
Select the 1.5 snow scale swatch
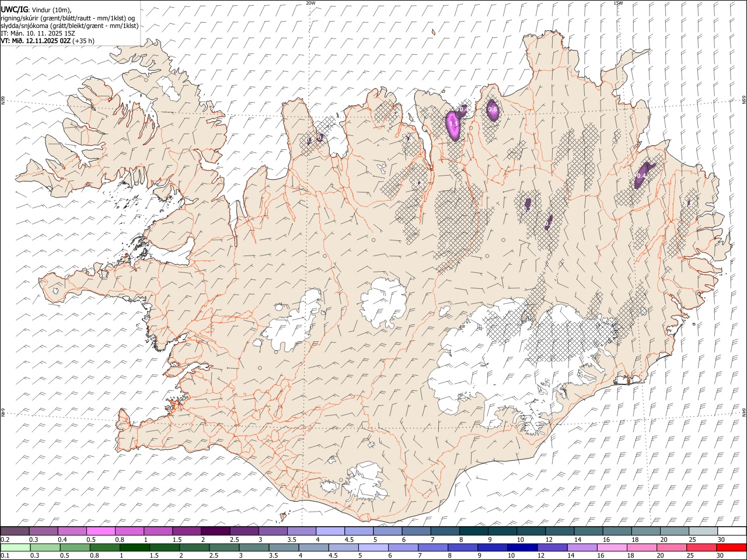pyautogui.click(x=186, y=531)
